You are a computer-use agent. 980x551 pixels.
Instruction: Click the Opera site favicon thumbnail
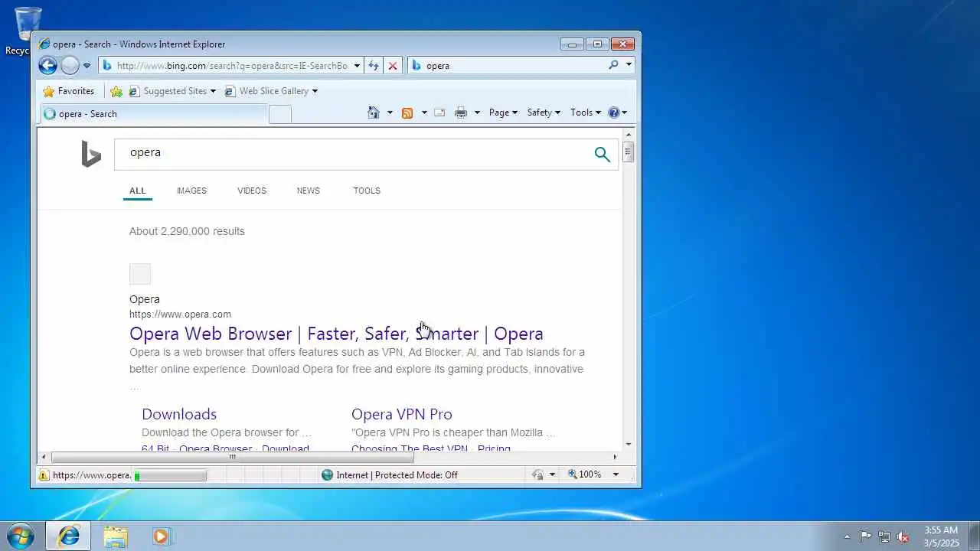140,274
